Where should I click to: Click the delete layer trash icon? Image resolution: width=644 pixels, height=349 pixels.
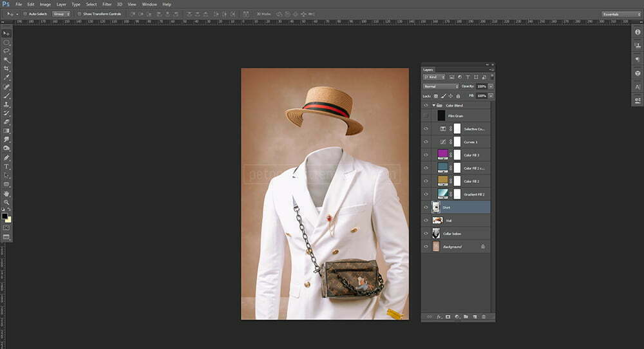483,317
